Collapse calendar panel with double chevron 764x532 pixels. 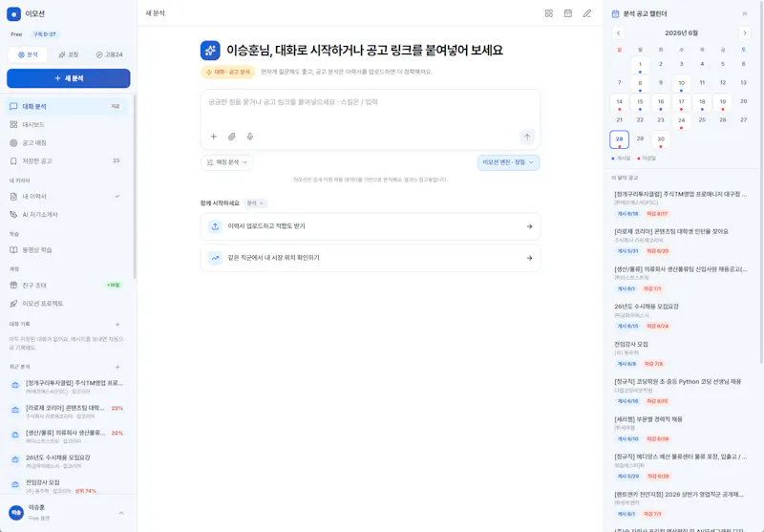coord(745,14)
